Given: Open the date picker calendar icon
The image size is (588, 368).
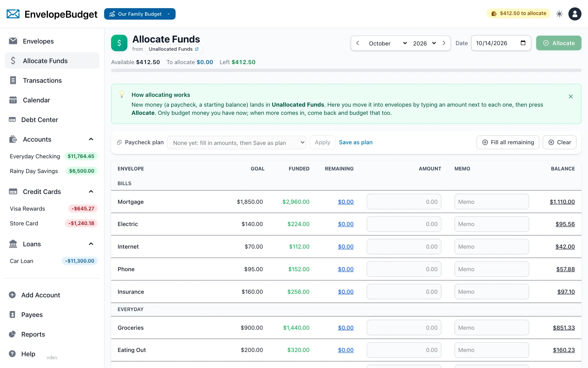Looking at the screenshot, I should point(523,43).
